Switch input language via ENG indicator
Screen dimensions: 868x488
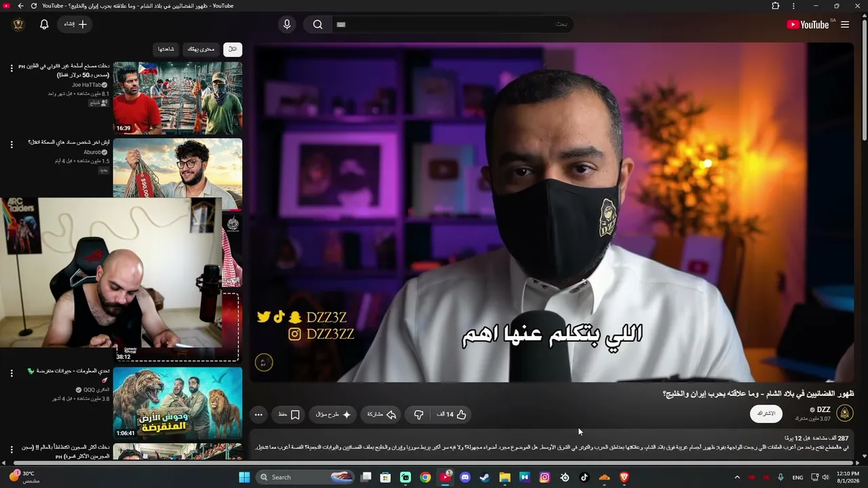point(798,477)
